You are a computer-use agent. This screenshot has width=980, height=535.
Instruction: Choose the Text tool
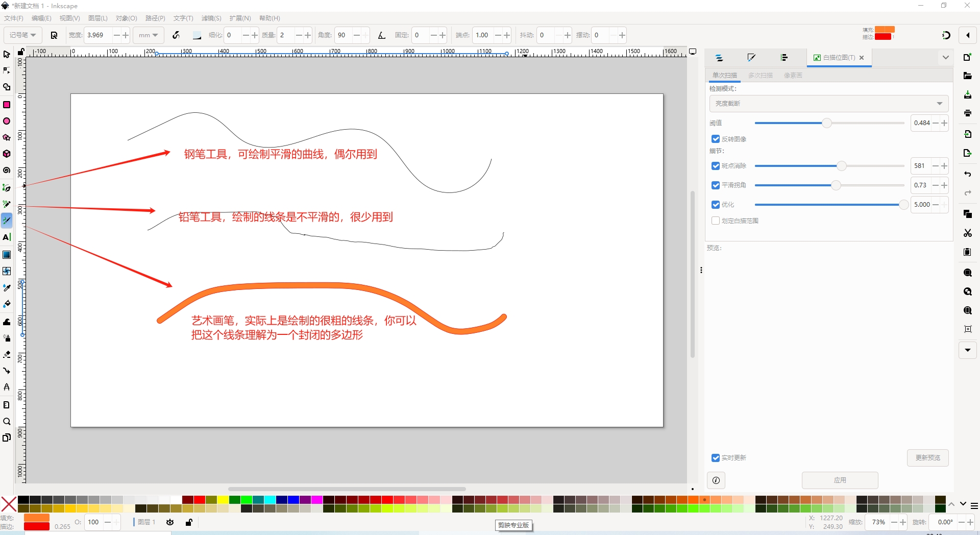pyautogui.click(x=7, y=237)
